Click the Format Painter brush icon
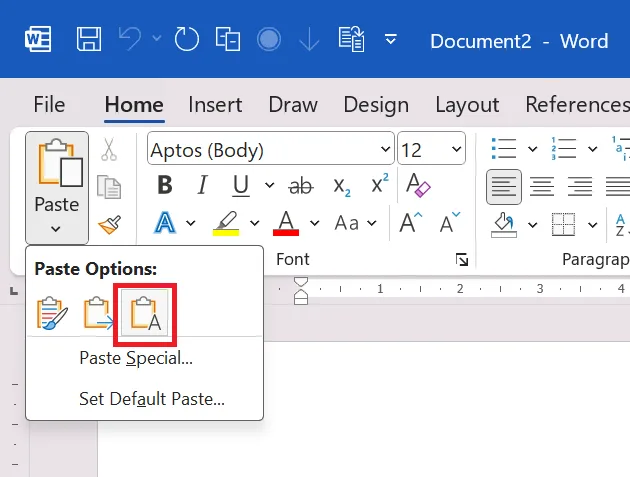This screenshot has width=630, height=477. (109, 223)
